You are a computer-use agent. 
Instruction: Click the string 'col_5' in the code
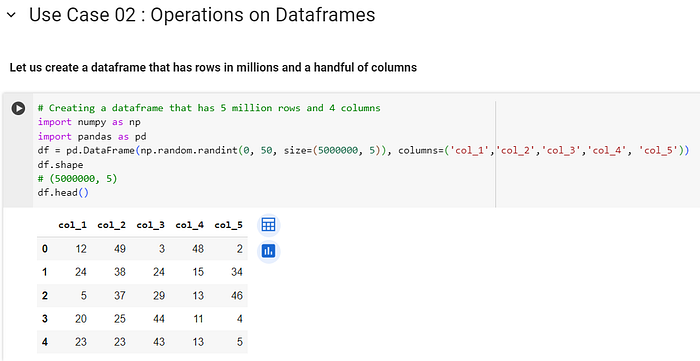click(x=659, y=150)
